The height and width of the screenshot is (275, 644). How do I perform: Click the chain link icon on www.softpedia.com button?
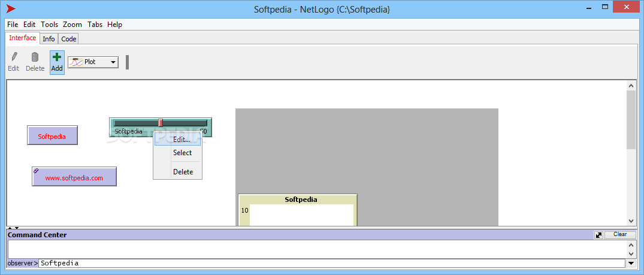pos(36,171)
